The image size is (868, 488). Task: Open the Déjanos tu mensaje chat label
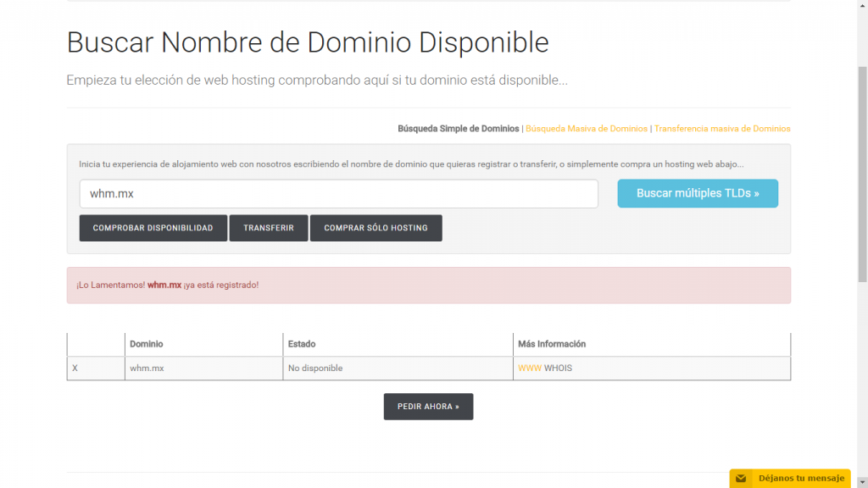click(x=801, y=479)
